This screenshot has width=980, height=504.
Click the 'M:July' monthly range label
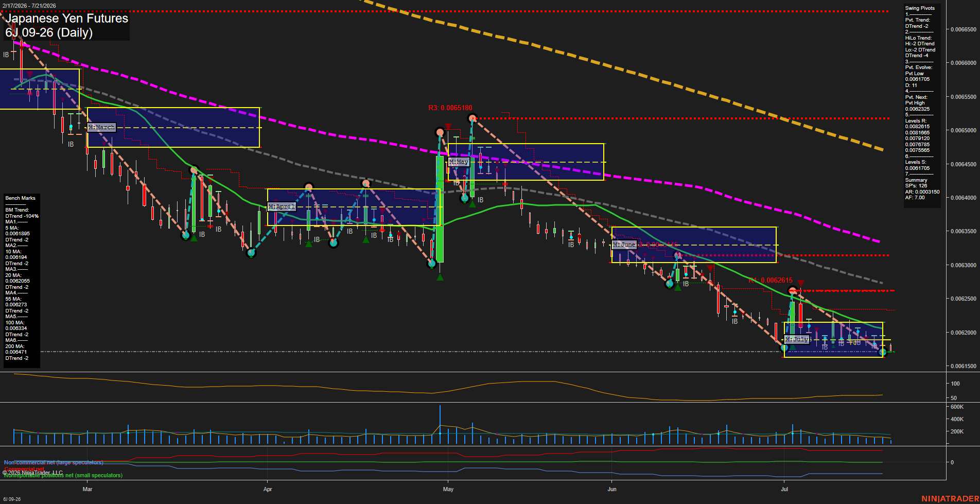pyautogui.click(x=797, y=339)
